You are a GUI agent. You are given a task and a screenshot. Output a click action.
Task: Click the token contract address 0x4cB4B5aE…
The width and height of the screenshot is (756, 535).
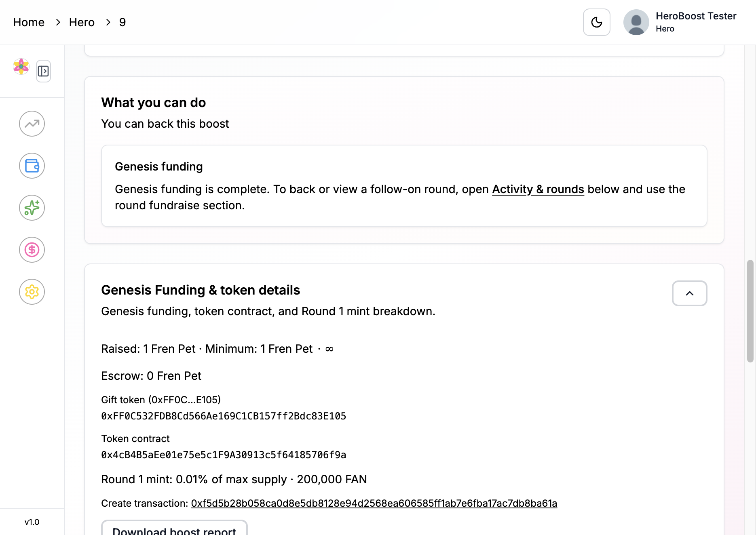pyautogui.click(x=224, y=455)
